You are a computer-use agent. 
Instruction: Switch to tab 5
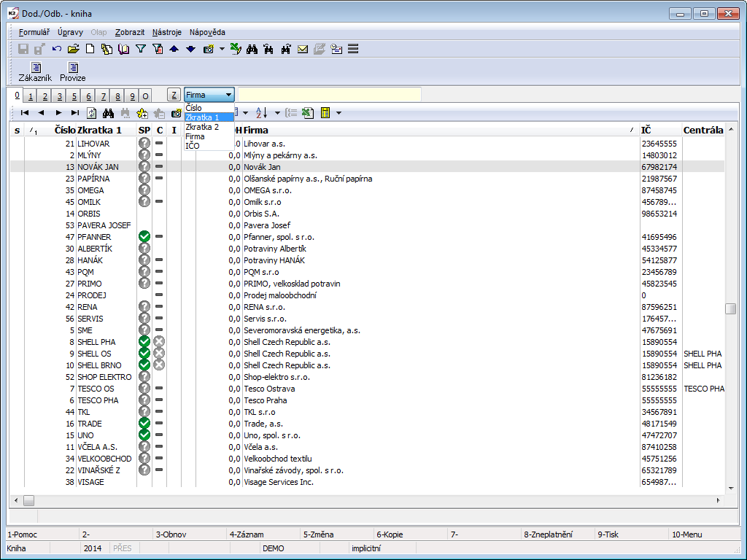(74, 96)
